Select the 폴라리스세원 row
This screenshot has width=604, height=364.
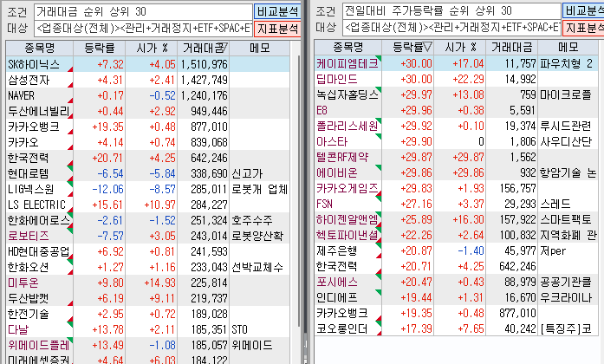(x=456, y=126)
